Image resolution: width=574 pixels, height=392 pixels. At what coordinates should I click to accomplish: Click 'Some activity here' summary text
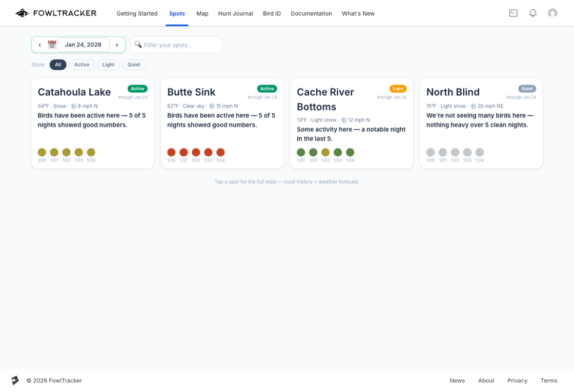coord(351,134)
